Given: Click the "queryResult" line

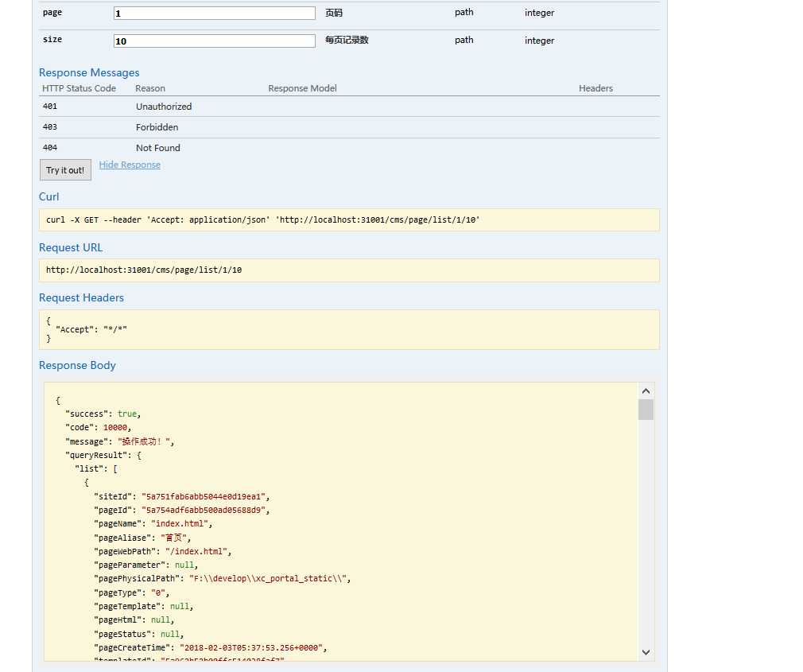Looking at the screenshot, I should pos(103,456).
